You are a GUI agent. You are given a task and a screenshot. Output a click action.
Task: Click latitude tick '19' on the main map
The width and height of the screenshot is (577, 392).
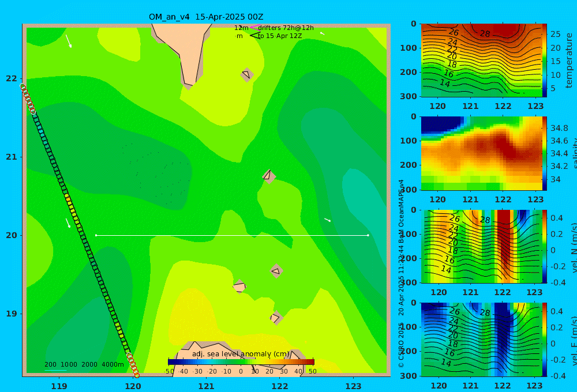tap(12, 314)
